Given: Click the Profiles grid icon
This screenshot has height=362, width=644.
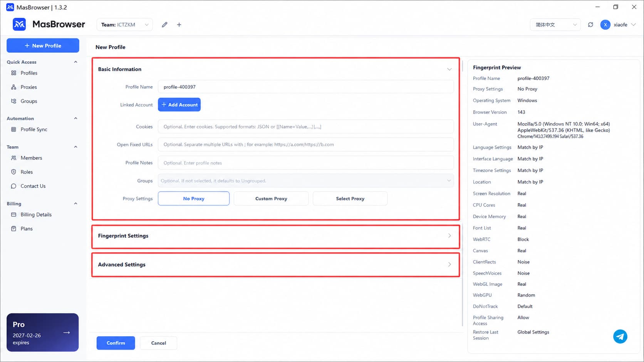Looking at the screenshot, I should [x=13, y=73].
